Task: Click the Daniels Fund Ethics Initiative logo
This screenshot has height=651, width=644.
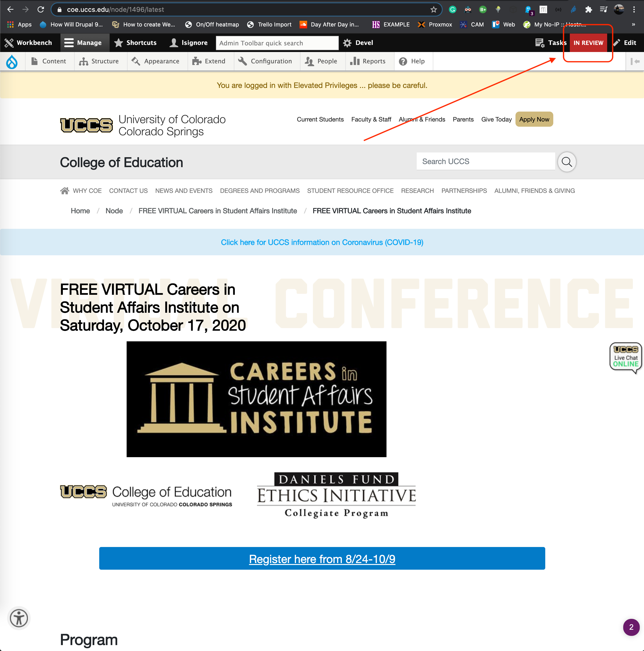Action: pyautogui.click(x=336, y=495)
